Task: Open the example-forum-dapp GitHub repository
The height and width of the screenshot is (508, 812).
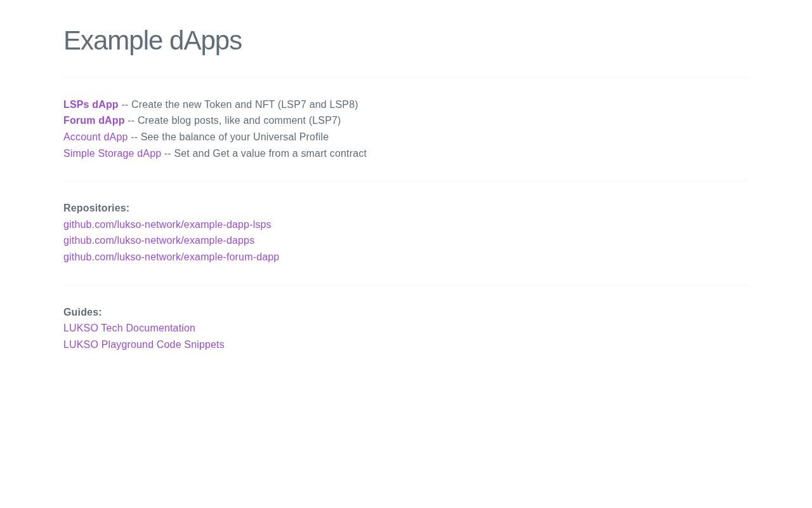Action: click(x=171, y=257)
